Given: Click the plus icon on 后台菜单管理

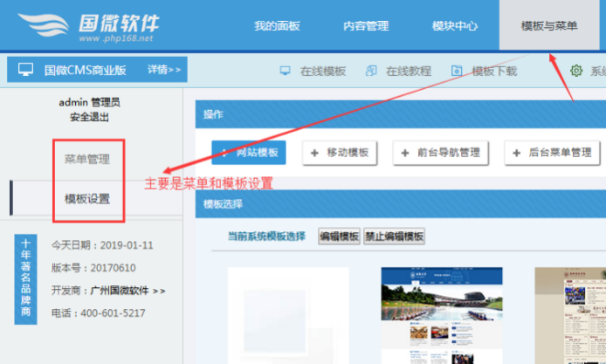Looking at the screenshot, I should [x=516, y=153].
